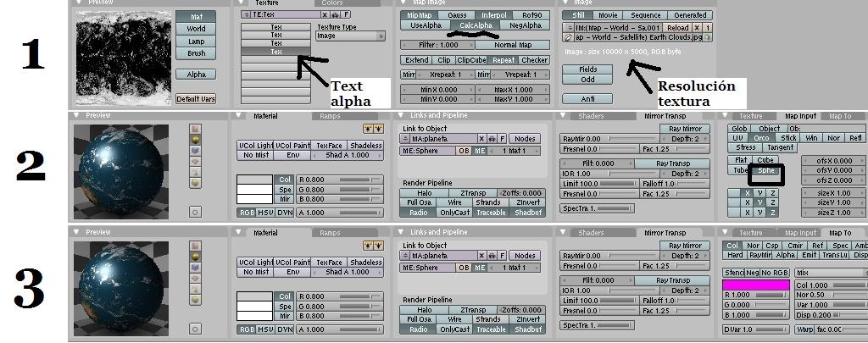
Task: Click X beside MA:planeta in Map Input strip
Action: pos(481,139)
